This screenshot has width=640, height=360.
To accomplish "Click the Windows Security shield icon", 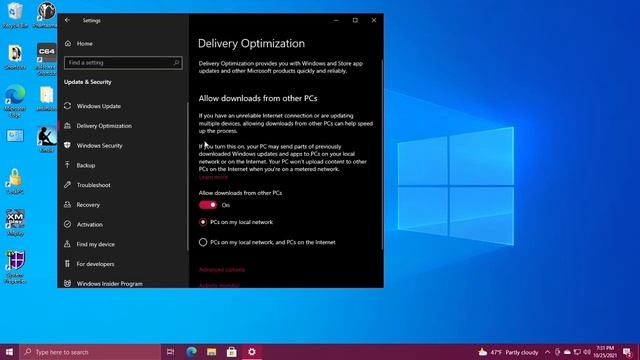I will (x=67, y=145).
